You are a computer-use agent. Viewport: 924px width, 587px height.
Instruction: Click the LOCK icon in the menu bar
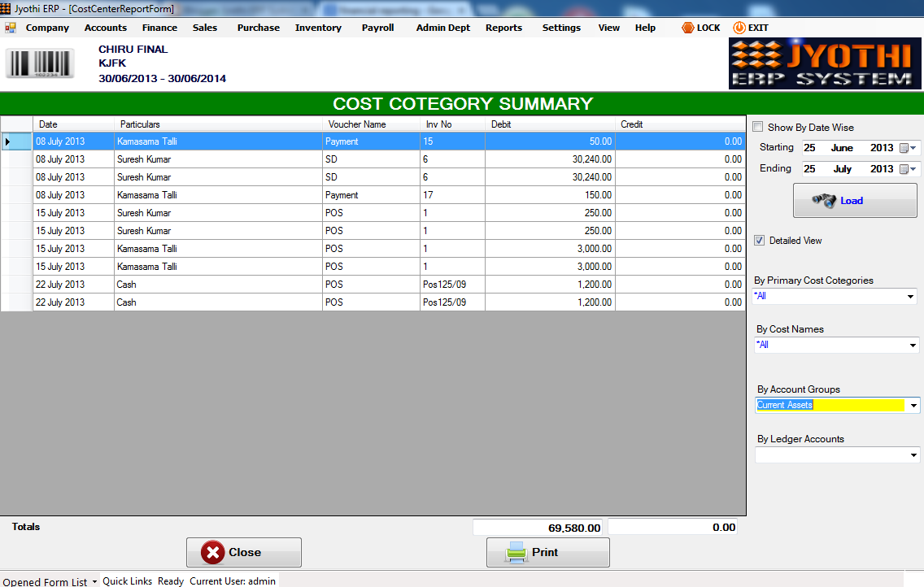[686, 27]
